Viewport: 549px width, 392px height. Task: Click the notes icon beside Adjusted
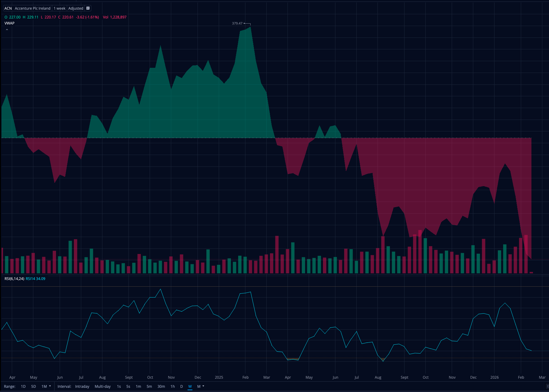tap(88, 8)
